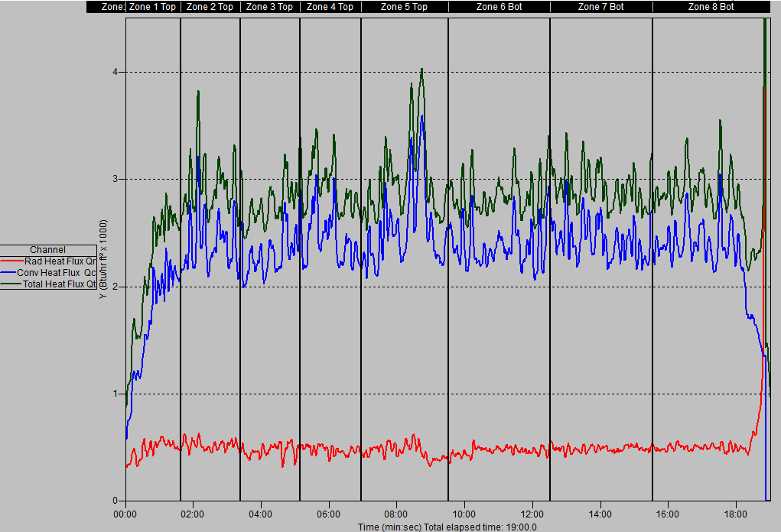
Task: Click the Y axis title Btu/hr ft² label
Action: tap(103, 259)
